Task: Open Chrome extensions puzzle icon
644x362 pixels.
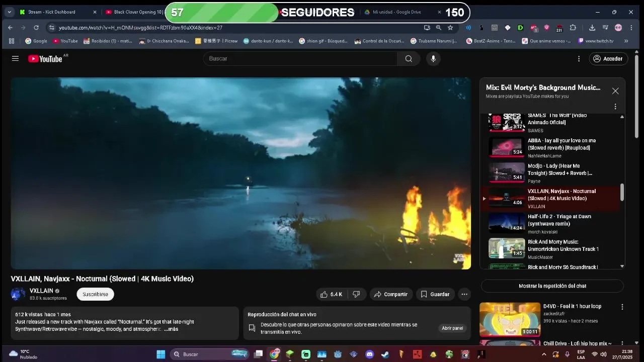Action: pyautogui.click(x=573, y=28)
